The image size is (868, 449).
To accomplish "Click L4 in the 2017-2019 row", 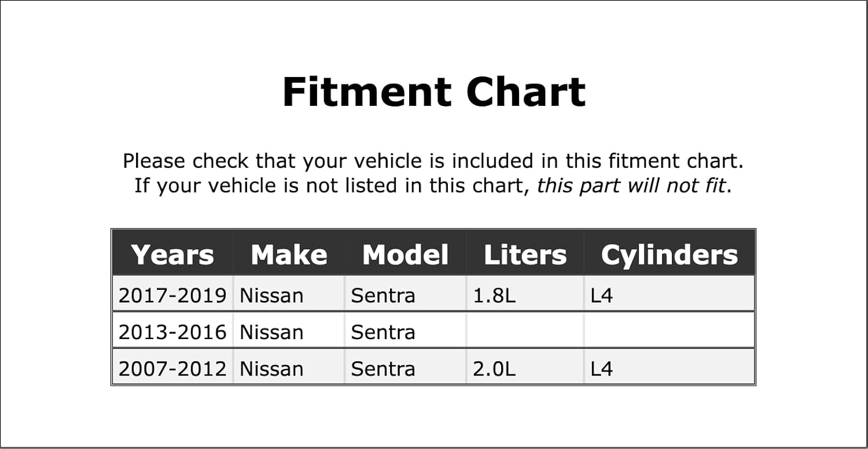I will (x=601, y=296).
